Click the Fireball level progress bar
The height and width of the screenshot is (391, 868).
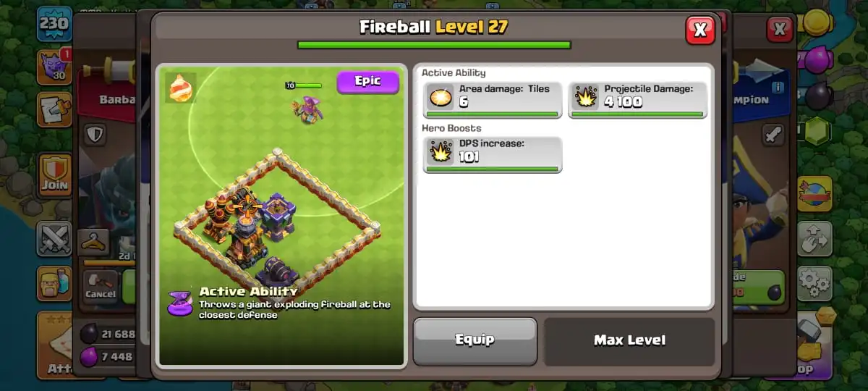434,45
